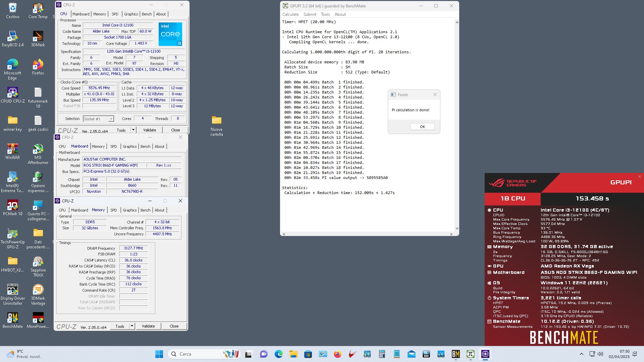This screenshot has width=644, height=362.
Task: Open Calculator from the taskbar
Action: (x=382, y=354)
